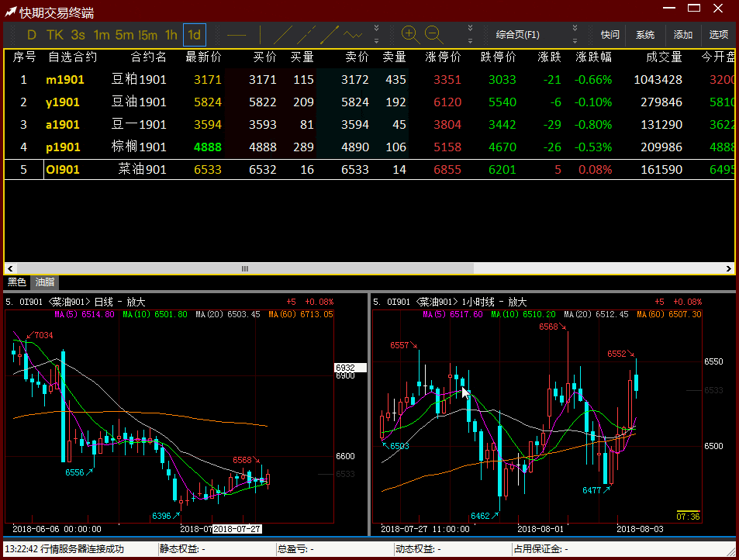739x560 pixels.
Task: Click the 07:36 countdown label
Action: click(688, 517)
